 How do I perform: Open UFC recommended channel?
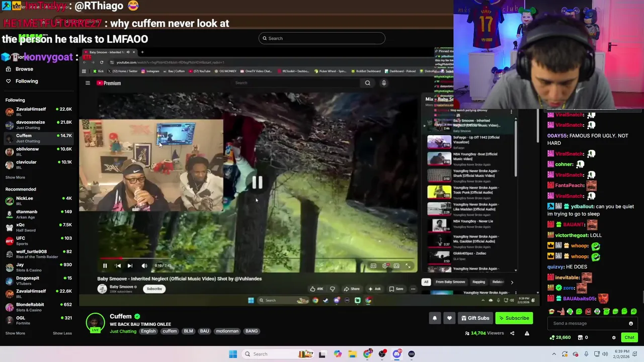tap(39, 240)
